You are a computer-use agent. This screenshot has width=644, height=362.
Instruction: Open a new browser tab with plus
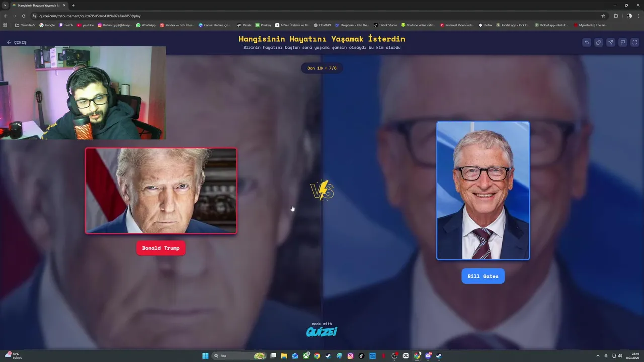tap(73, 5)
